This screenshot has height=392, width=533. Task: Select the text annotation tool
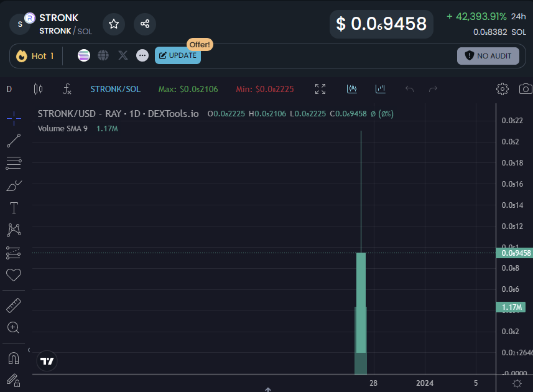14,208
